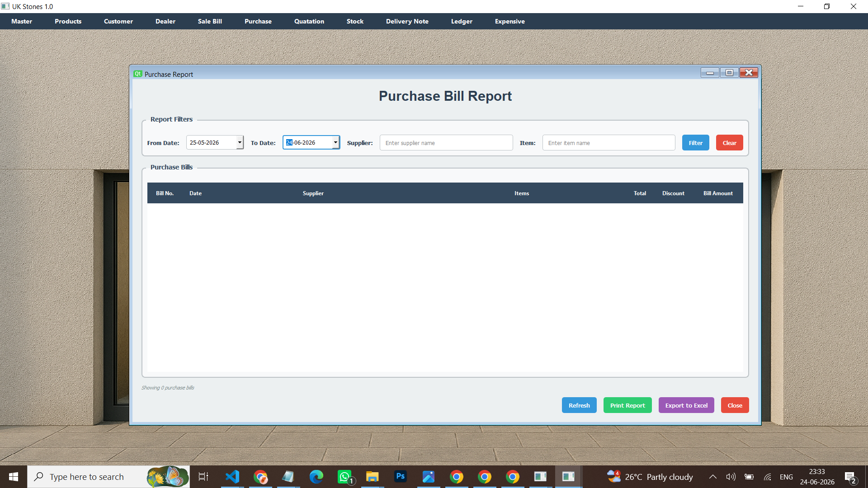Click the red Clear button

[729, 143]
